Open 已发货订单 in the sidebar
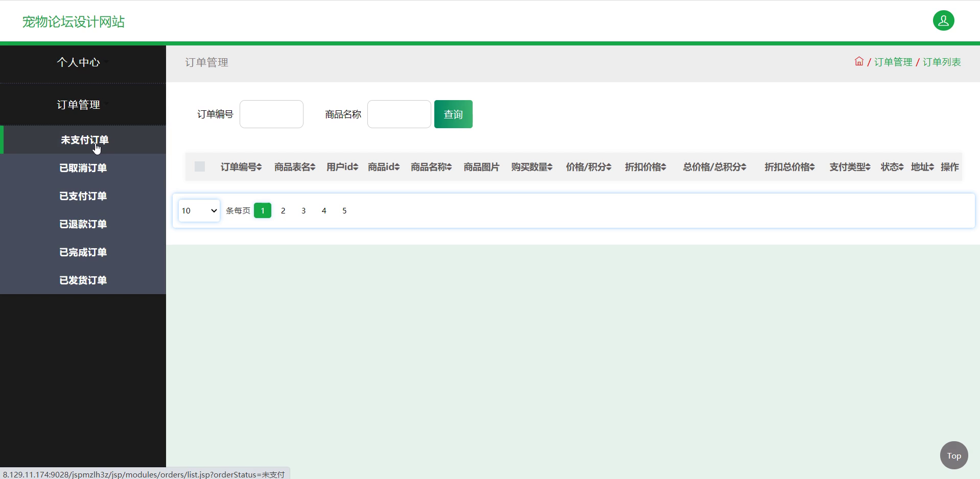The height and width of the screenshot is (479, 980). tap(83, 280)
